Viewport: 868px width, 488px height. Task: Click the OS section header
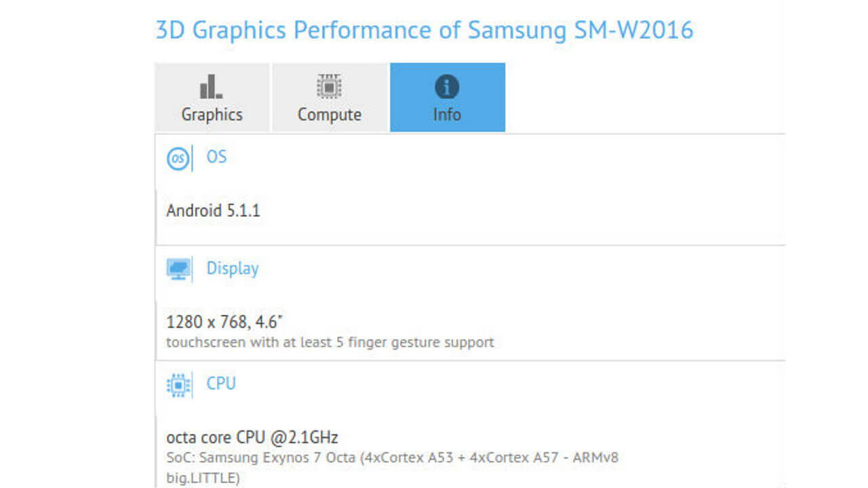(216, 157)
